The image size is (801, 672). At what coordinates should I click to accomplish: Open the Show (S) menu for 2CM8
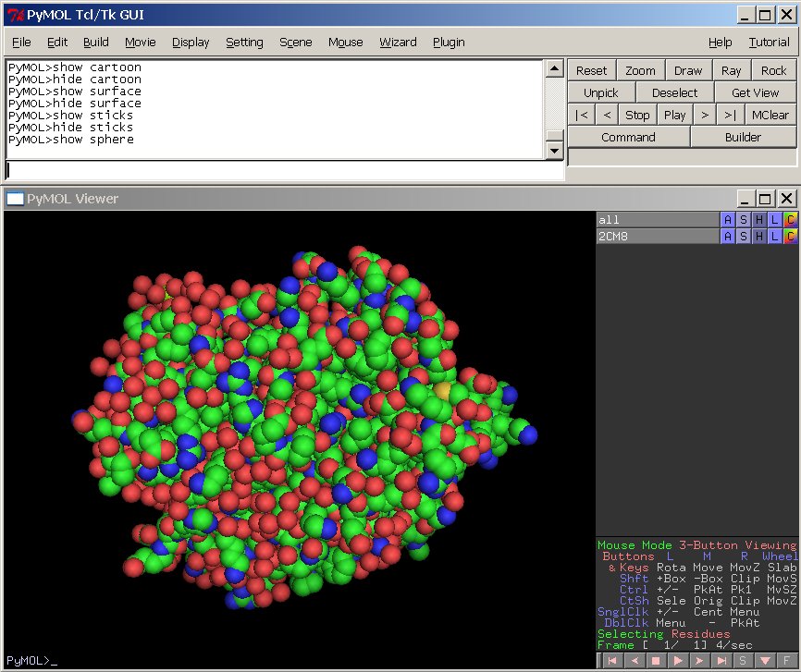744,237
